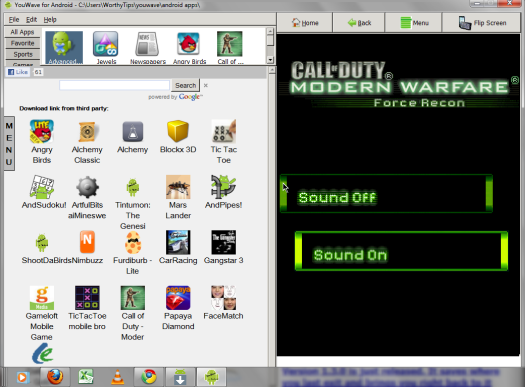Toggle the Flip Screen button
The width and height of the screenshot is (525, 387).
[481, 23]
